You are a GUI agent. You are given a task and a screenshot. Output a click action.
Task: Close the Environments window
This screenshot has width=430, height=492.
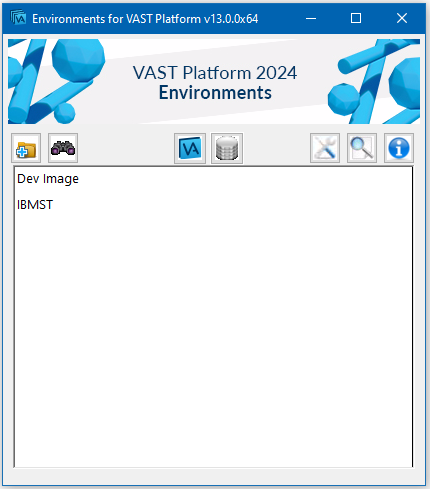[x=402, y=18]
